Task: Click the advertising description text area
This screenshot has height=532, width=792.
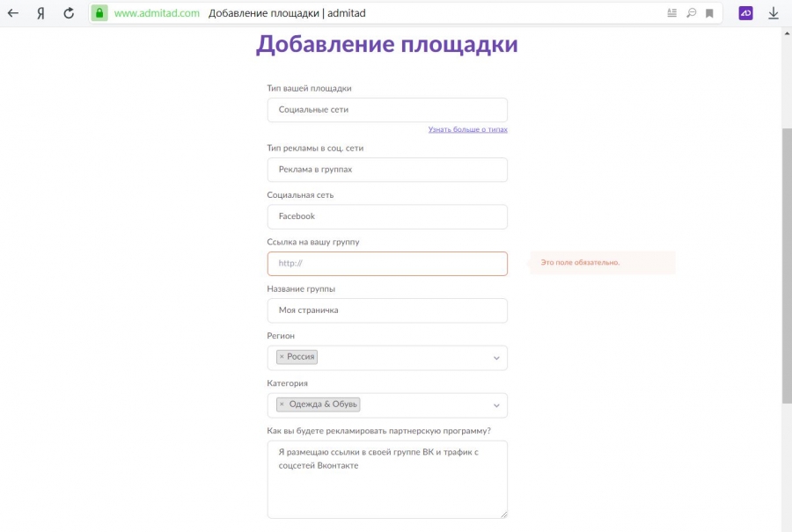Action: [x=387, y=479]
